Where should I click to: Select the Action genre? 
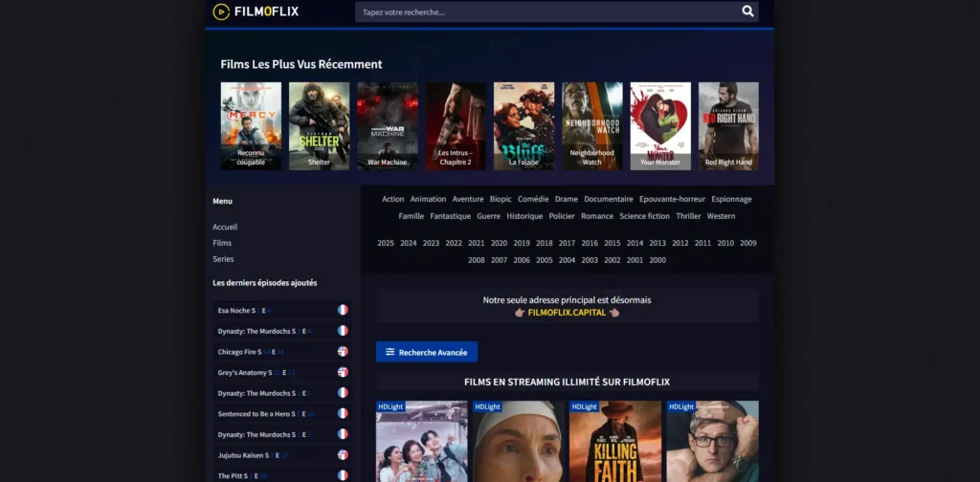[x=393, y=199]
